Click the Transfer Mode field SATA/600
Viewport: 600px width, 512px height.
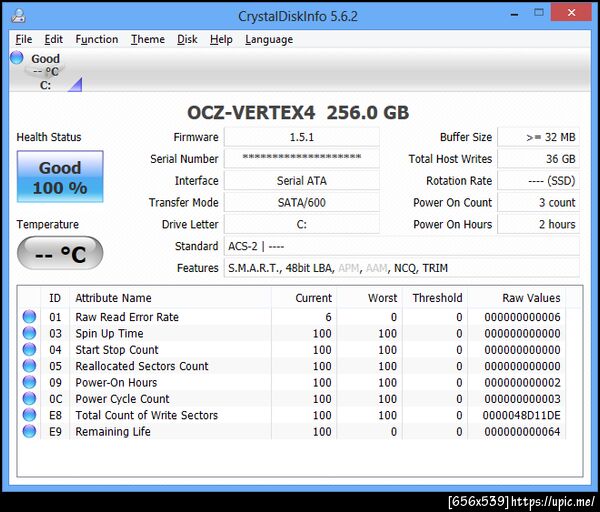(302, 202)
